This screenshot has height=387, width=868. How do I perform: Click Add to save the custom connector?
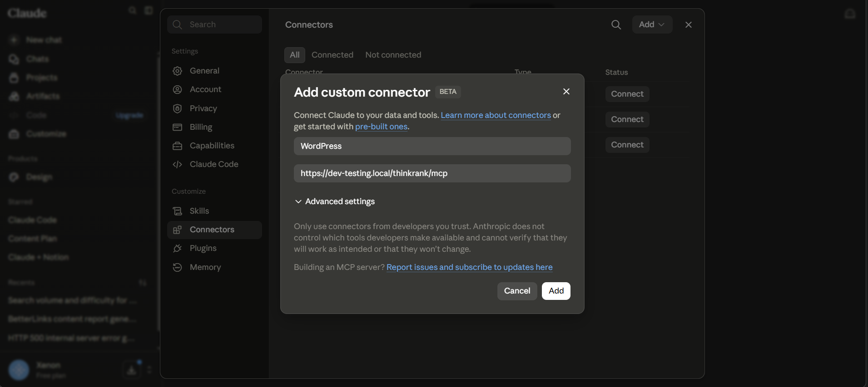[556, 291]
